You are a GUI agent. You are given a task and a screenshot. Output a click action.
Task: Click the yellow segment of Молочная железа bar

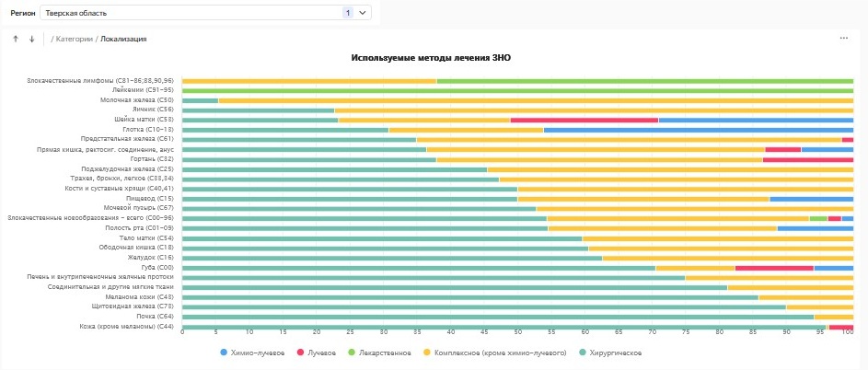[534, 100]
